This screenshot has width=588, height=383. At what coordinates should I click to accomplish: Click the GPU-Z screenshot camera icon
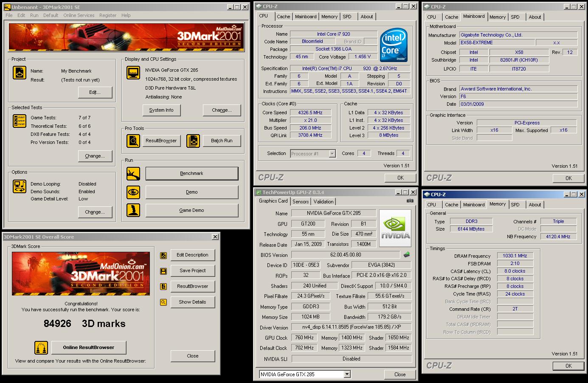[x=410, y=201]
